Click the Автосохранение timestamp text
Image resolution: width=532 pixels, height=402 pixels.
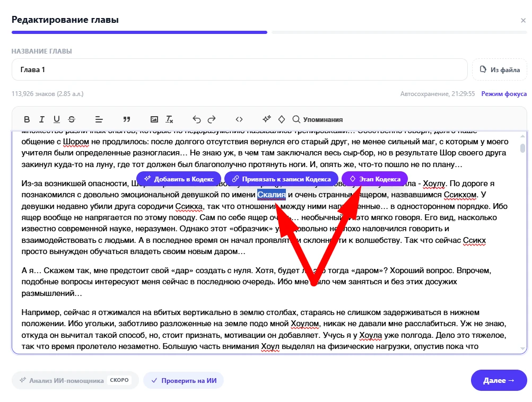pos(438,94)
